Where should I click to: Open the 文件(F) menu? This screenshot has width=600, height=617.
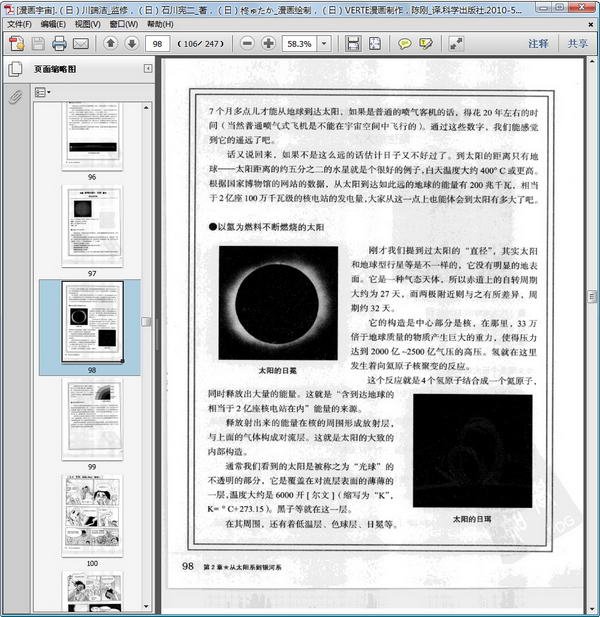click(19, 24)
